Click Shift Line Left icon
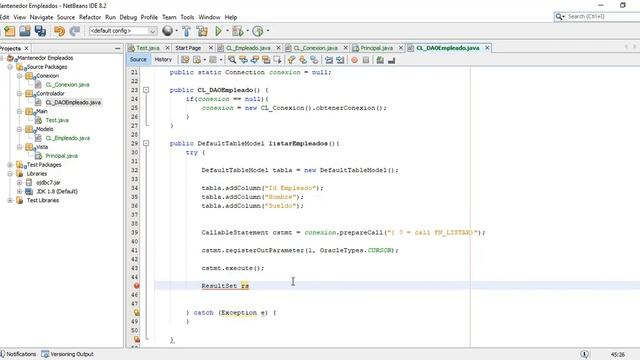Screen dimensions: 640x360 (x=329, y=60)
